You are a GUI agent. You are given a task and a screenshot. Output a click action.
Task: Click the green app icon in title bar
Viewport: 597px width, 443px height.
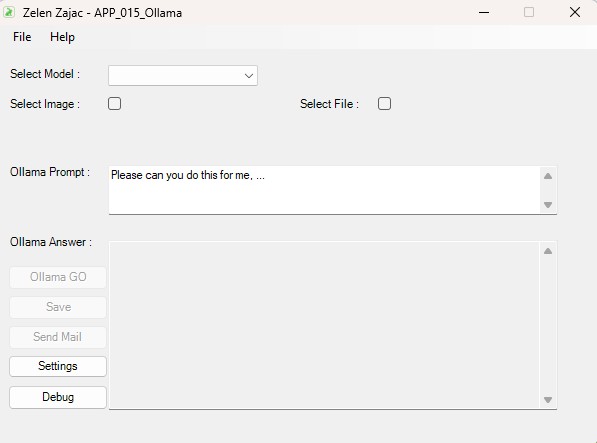(x=9, y=12)
